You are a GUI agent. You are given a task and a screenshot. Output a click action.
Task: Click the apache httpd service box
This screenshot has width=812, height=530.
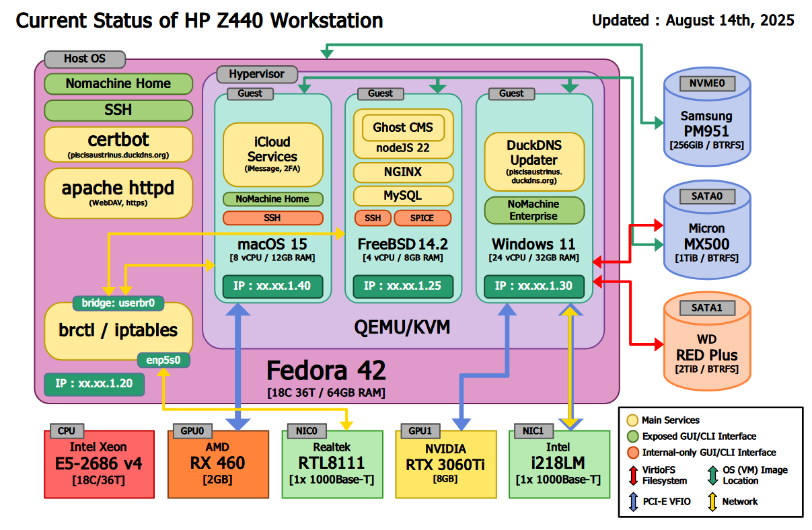[x=118, y=192]
